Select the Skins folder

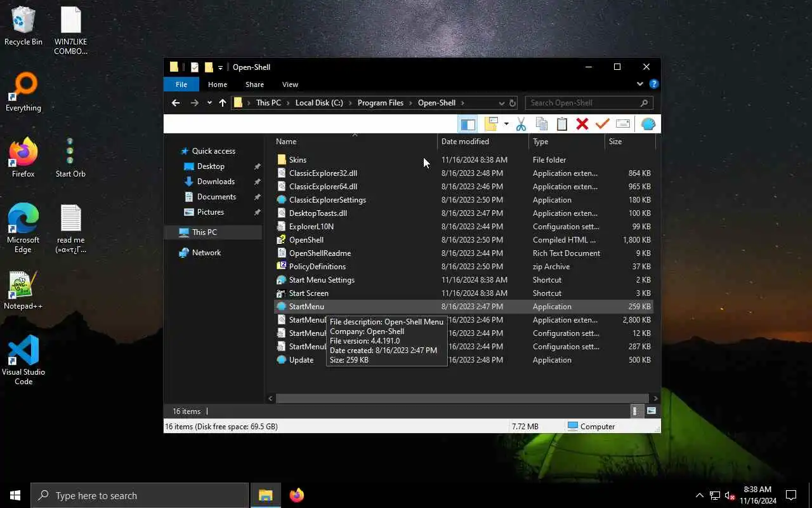[298, 160]
